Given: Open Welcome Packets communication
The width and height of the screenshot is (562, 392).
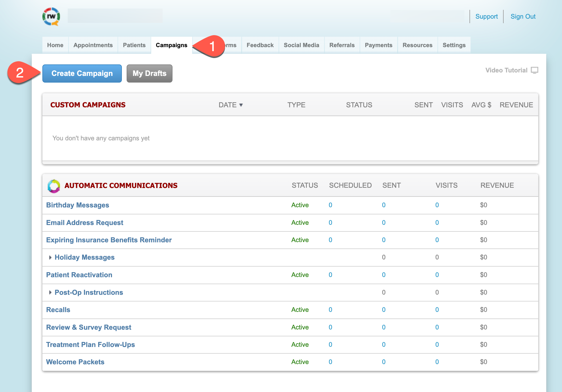Looking at the screenshot, I should click(75, 362).
